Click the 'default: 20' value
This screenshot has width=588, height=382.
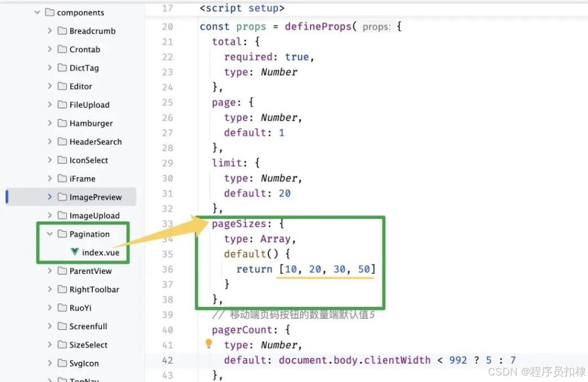(257, 193)
